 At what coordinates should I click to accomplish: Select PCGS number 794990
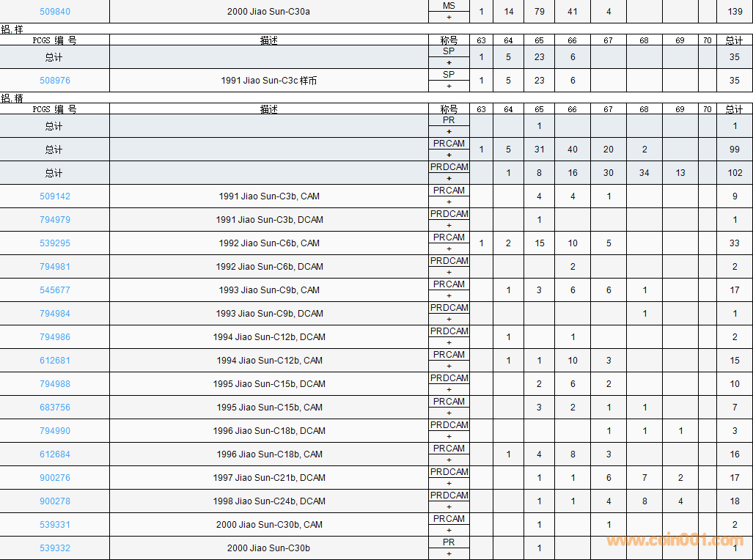(x=55, y=431)
